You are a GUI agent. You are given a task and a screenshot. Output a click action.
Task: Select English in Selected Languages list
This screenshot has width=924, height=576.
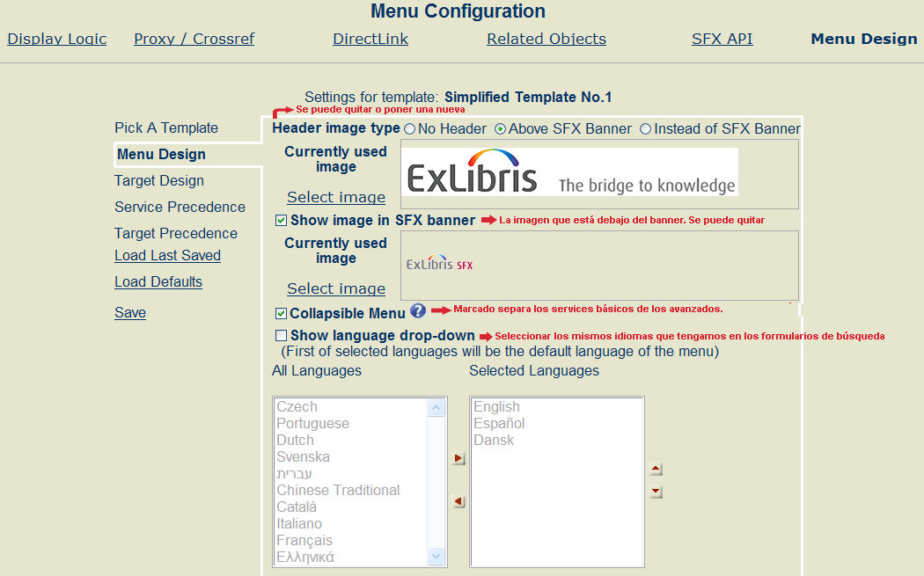497,407
